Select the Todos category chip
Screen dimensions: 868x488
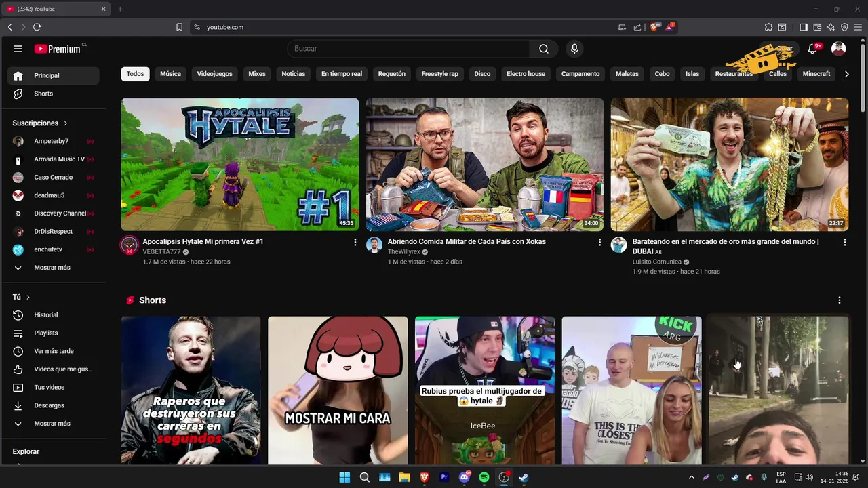click(136, 74)
